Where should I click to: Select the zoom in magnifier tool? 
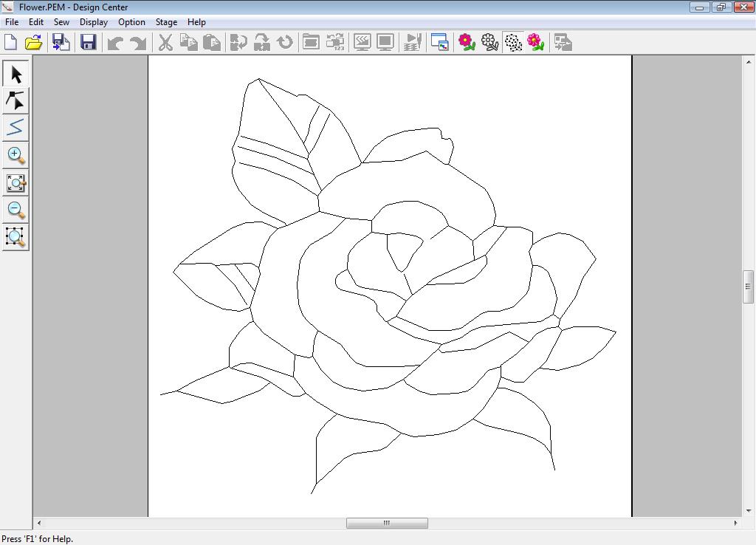click(16, 155)
